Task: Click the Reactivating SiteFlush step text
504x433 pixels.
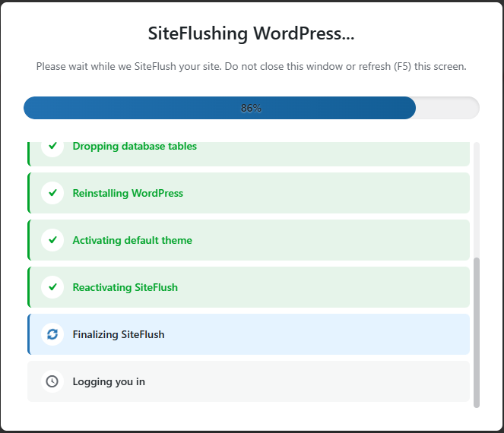Action: [x=125, y=287]
